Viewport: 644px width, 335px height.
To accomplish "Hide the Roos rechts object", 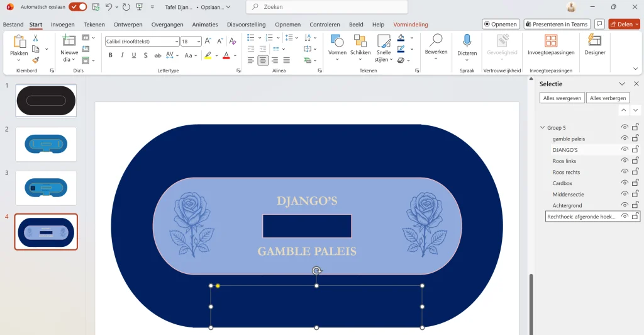I will [x=625, y=171].
